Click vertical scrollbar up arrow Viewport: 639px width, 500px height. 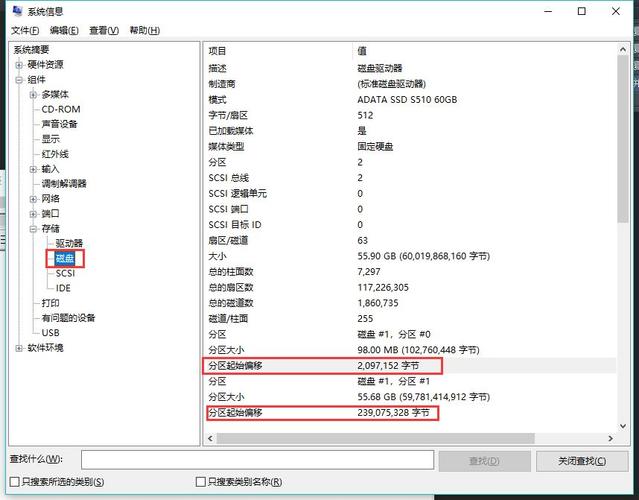[x=623, y=49]
